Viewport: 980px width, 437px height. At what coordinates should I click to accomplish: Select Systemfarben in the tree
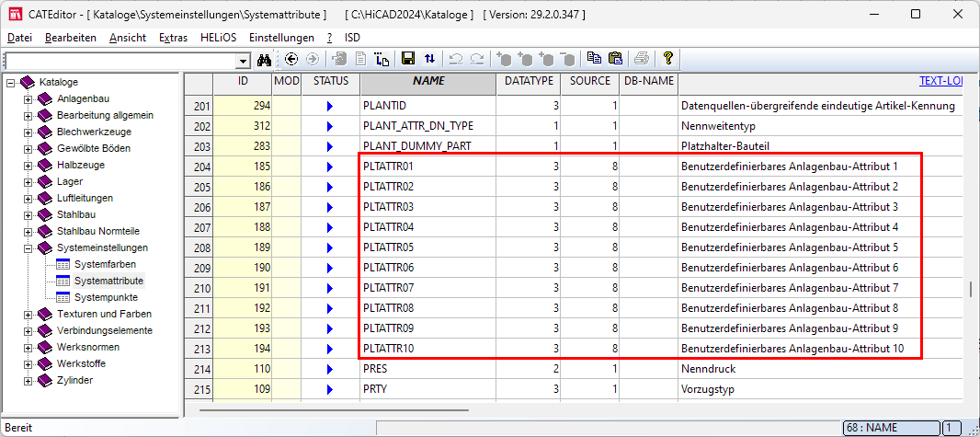coord(105,264)
